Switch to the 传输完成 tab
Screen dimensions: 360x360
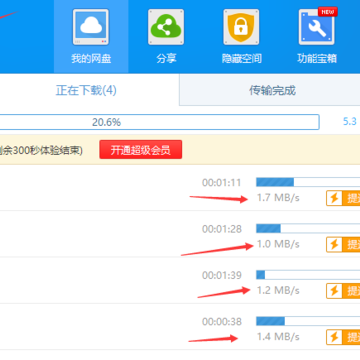(272, 90)
